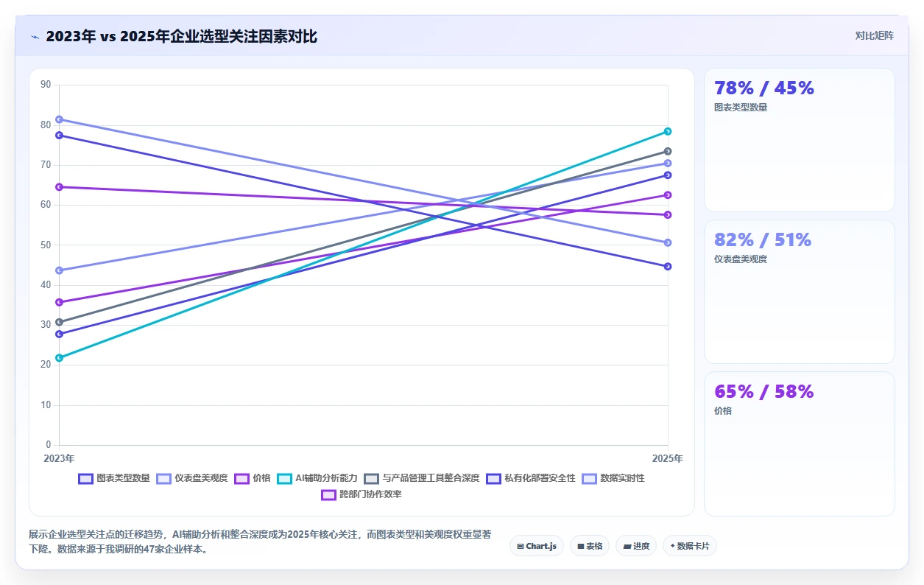Screen dimensions: 924x585
Task: Click the 90 y-axis tick label
Action: (x=46, y=85)
